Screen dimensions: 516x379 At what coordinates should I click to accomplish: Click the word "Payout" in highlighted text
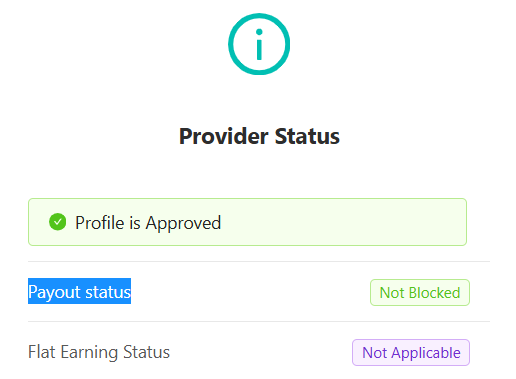pos(54,292)
